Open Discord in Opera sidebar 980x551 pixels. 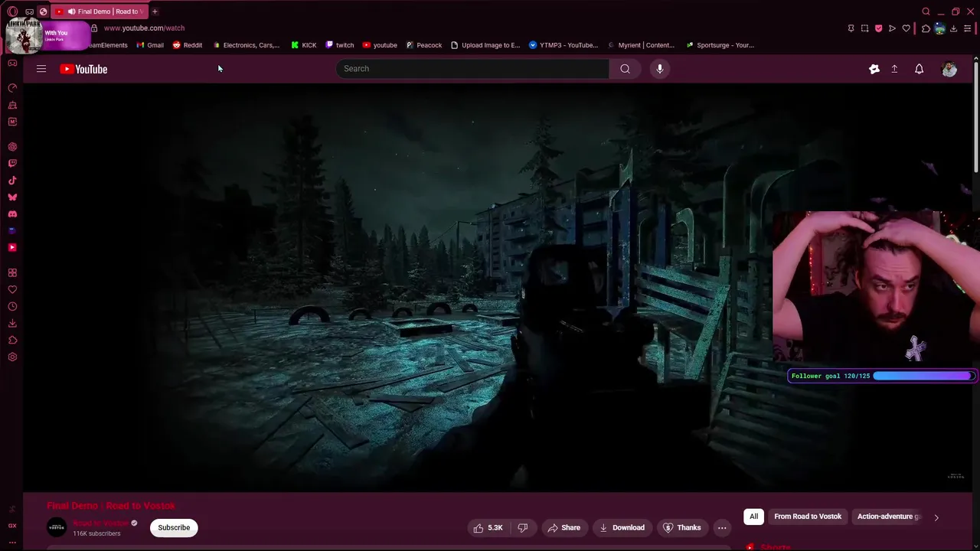(12, 214)
